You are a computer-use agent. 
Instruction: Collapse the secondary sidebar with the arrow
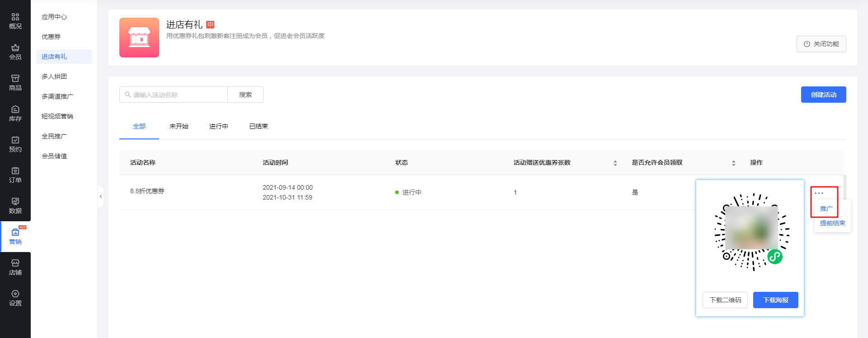[x=100, y=196]
